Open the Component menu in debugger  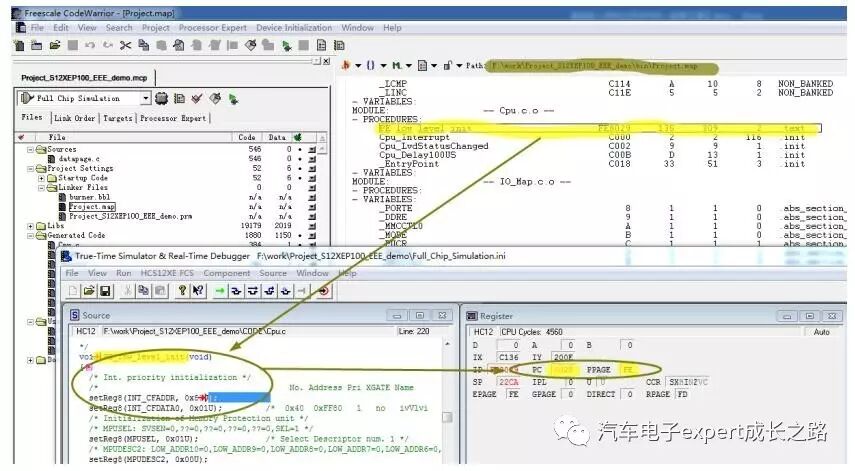tap(227, 273)
